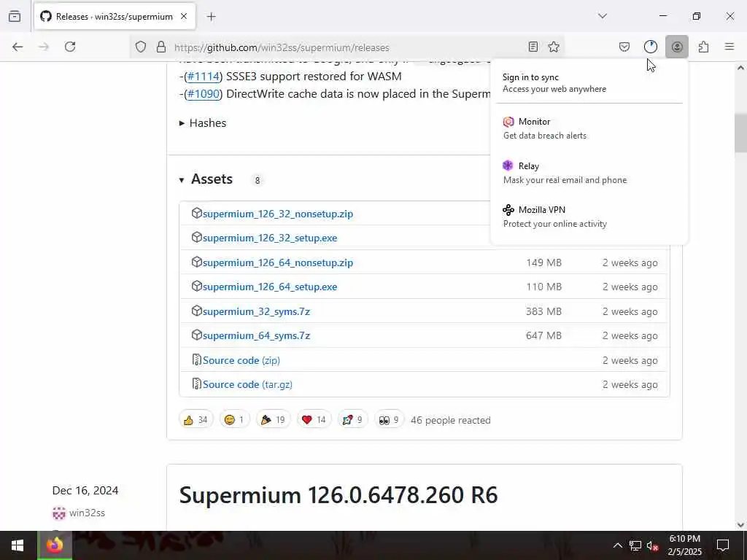Image resolution: width=747 pixels, height=560 pixels.
Task: Click party popper reaction with 19
Action: (273, 420)
